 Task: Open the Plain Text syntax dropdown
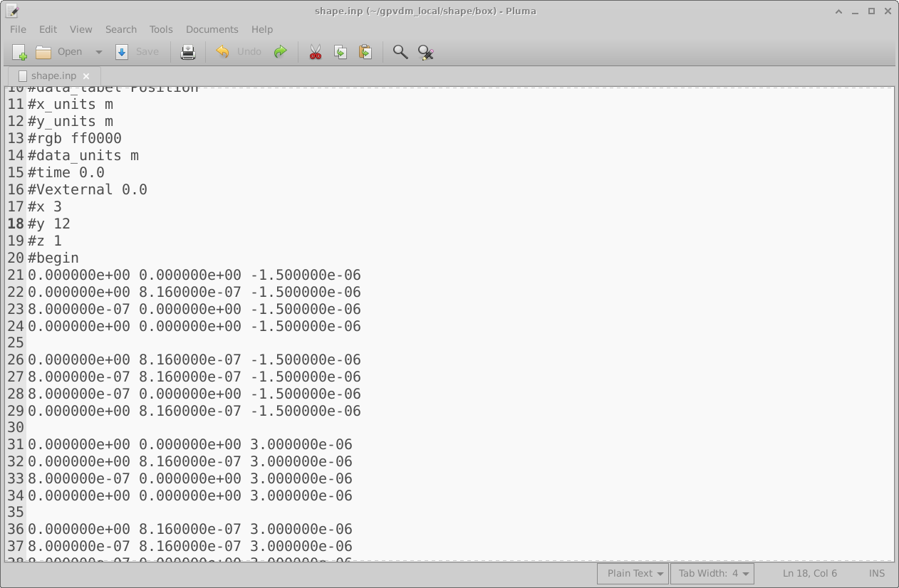coord(632,573)
